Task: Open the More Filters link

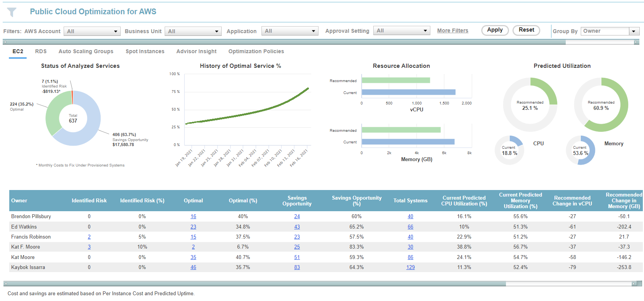Action: click(x=452, y=30)
